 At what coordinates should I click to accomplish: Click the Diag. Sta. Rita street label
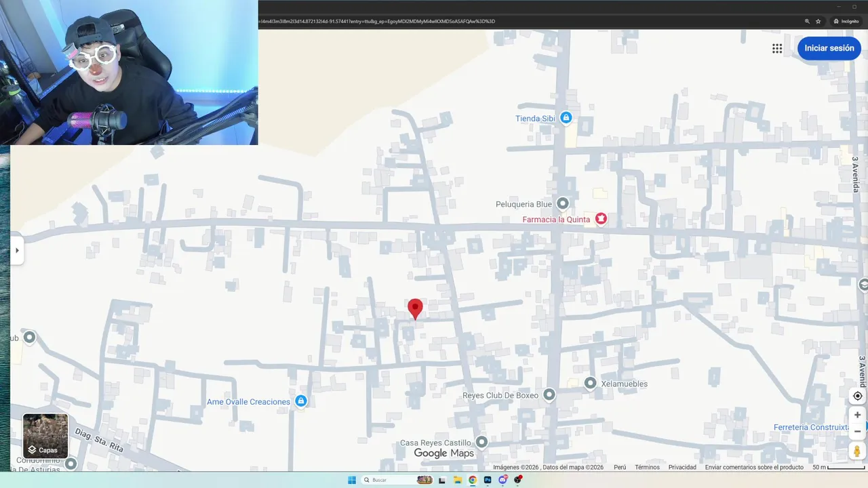click(x=98, y=439)
